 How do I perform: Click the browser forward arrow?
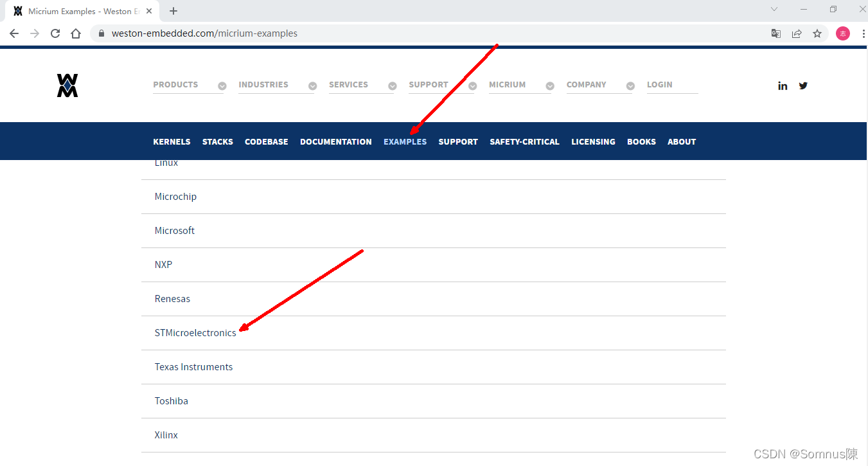pyautogui.click(x=35, y=33)
